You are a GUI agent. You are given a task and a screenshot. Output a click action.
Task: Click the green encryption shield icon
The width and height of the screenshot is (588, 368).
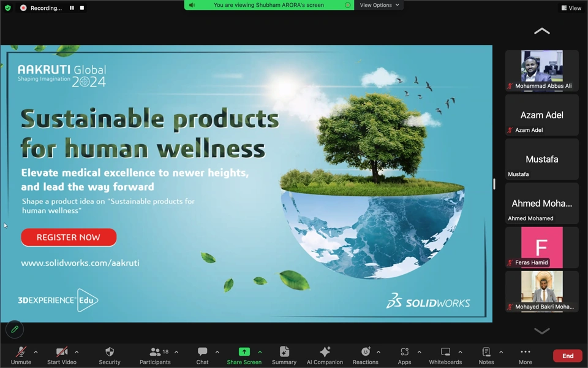pos(8,8)
